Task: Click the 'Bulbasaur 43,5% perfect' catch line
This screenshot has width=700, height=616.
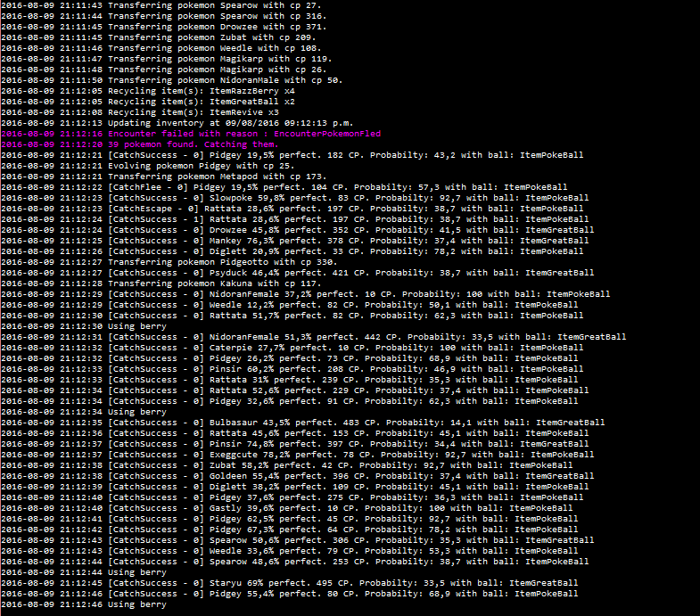Action: pyautogui.click(x=302, y=423)
